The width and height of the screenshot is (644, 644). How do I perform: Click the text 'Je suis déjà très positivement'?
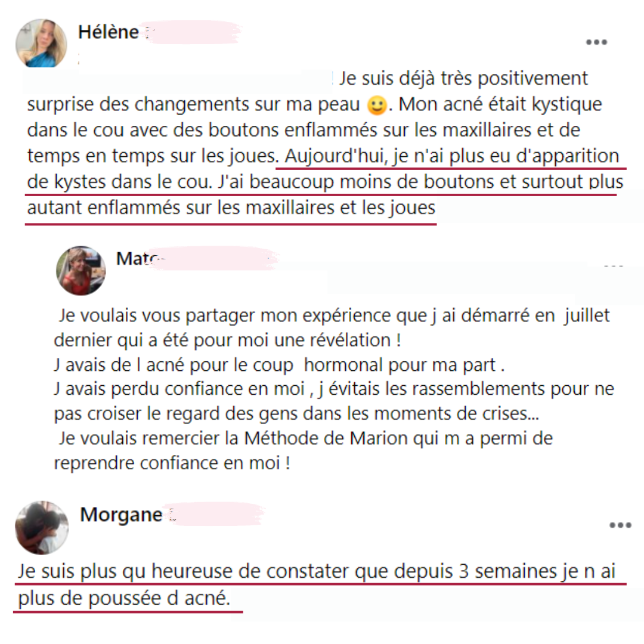[463, 79]
